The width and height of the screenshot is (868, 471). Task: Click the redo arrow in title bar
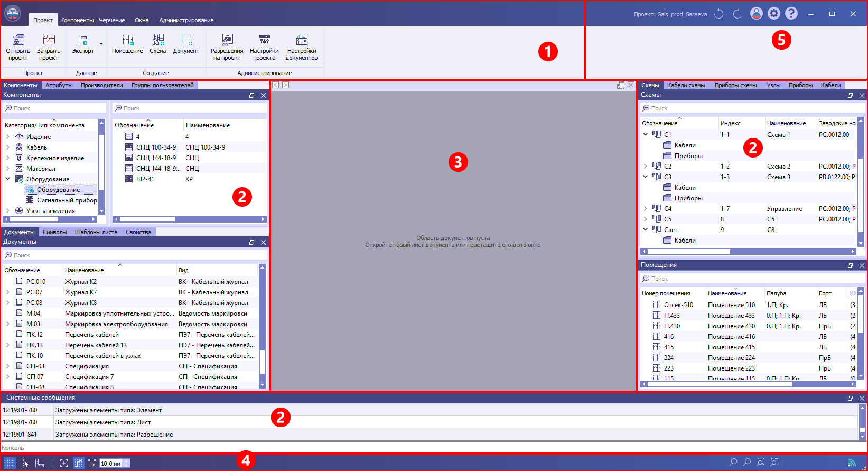tap(738, 14)
